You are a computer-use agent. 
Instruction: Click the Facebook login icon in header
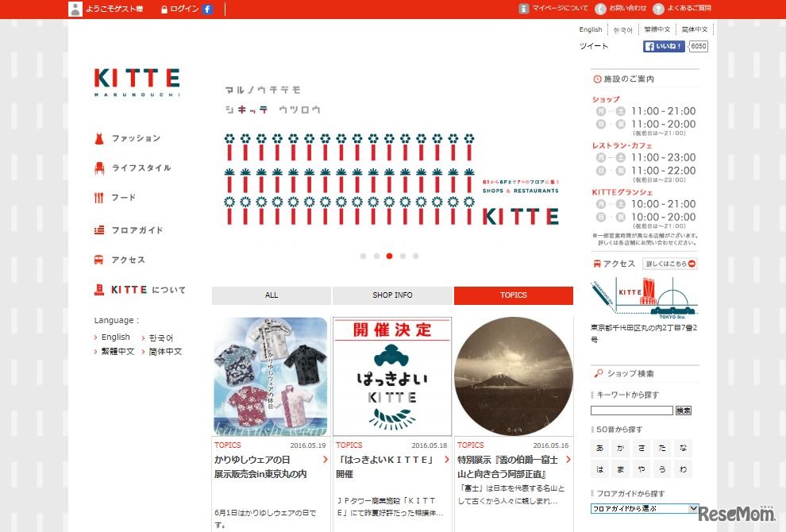click(207, 9)
